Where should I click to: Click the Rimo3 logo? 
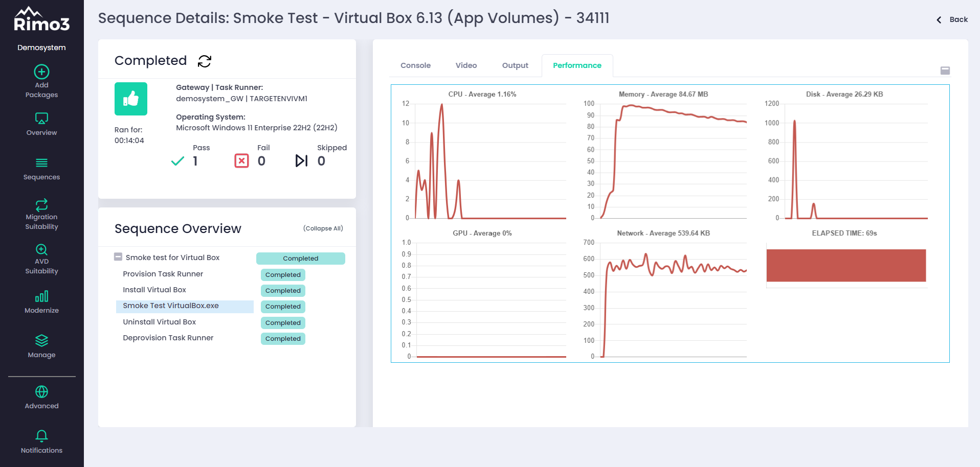41,19
